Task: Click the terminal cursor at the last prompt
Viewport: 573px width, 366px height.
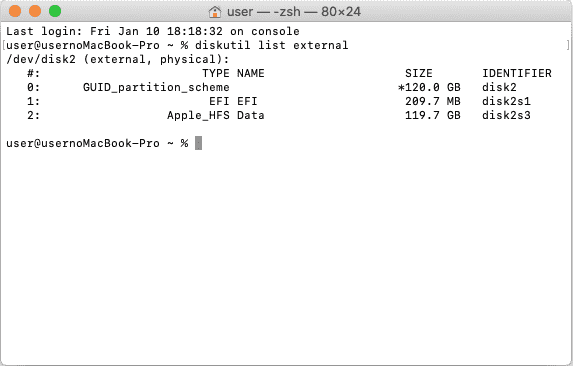Action: click(198, 143)
